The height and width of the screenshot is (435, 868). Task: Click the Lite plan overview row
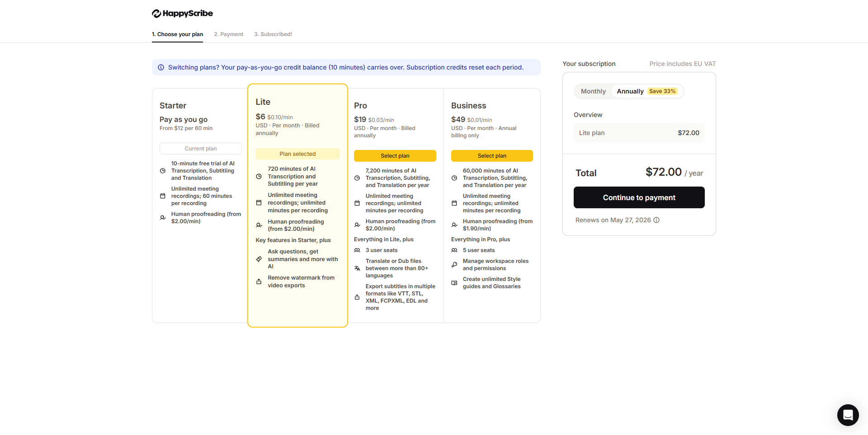(639, 133)
